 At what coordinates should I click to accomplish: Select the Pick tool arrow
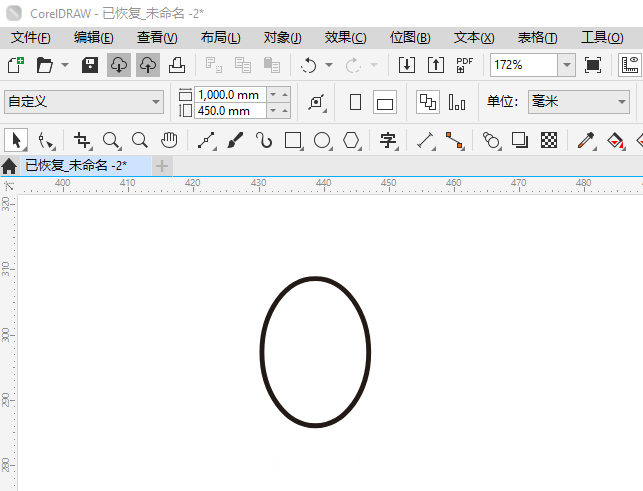(x=16, y=140)
